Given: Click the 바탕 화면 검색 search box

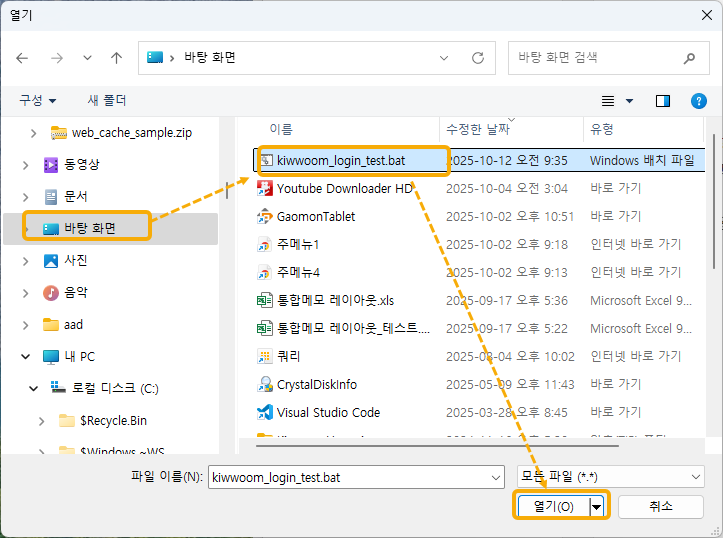Looking at the screenshot, I should pyautogui.click(x=597, y=58).
